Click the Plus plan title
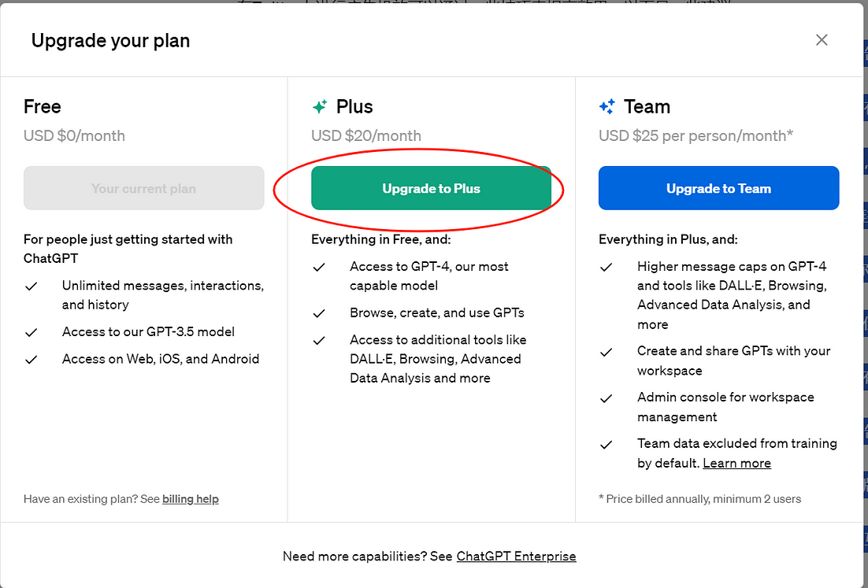The height and width of the screenshot is (588, 868). coord(354,106)
